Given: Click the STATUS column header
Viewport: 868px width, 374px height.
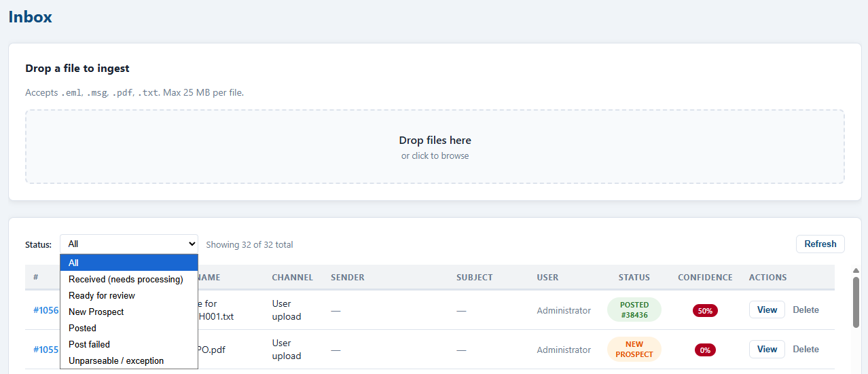Looking at the screenshot, I should (634, 277).
